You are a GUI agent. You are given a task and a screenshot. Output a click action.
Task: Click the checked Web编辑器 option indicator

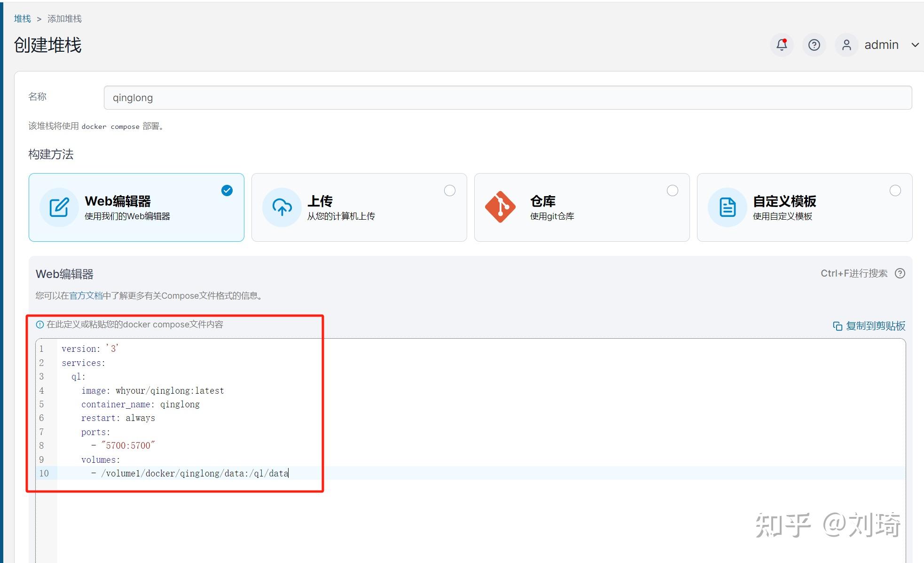coord(227,190)
